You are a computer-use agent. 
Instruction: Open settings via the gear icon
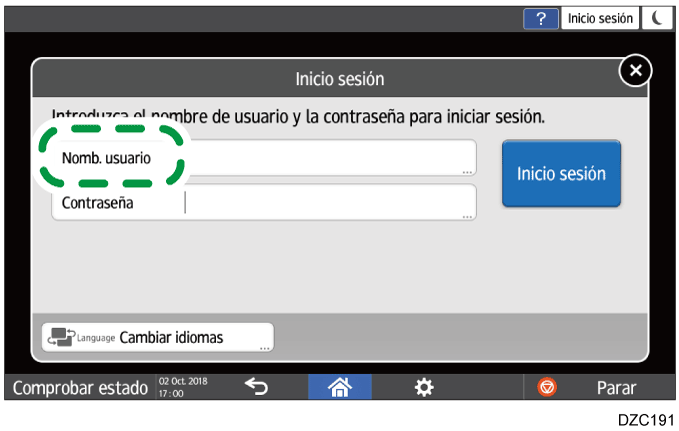(x=423, y=387)
